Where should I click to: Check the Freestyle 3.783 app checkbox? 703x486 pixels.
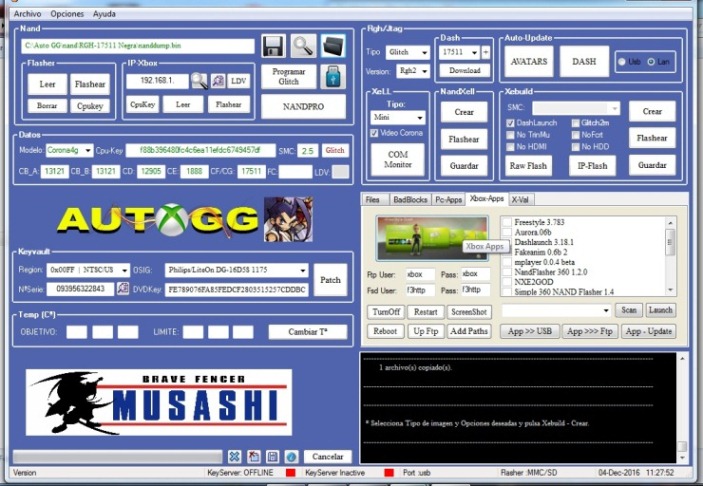[x=507, y=222]
